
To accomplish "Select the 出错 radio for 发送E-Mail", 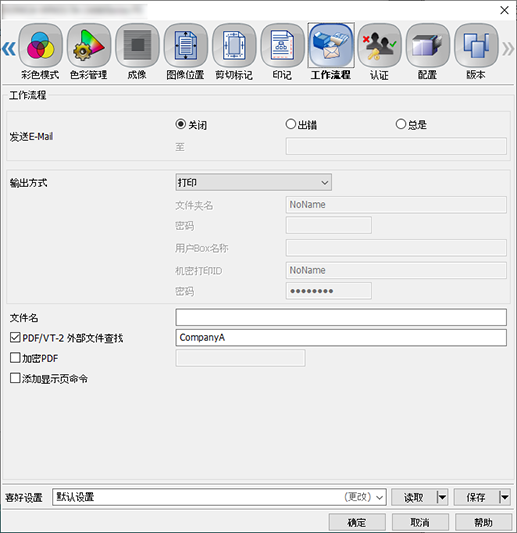I will [x=291, y=124].
